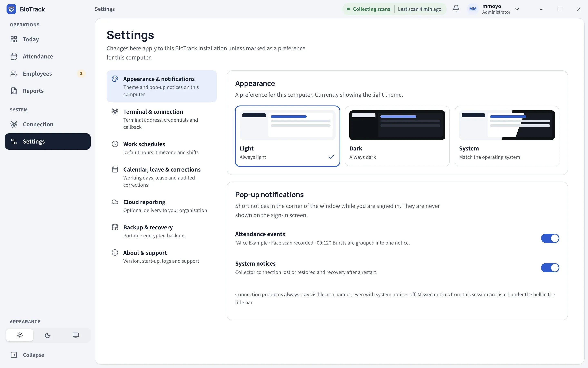Click the About & support info icon
The image size is (588, 368).
115,253
